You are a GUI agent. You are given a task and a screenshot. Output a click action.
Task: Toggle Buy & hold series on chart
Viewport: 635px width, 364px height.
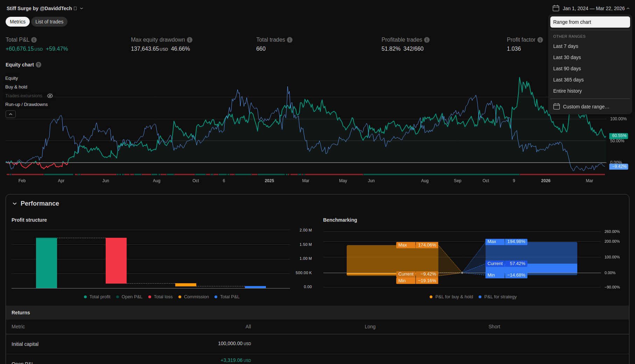click(x=16, y=87)
